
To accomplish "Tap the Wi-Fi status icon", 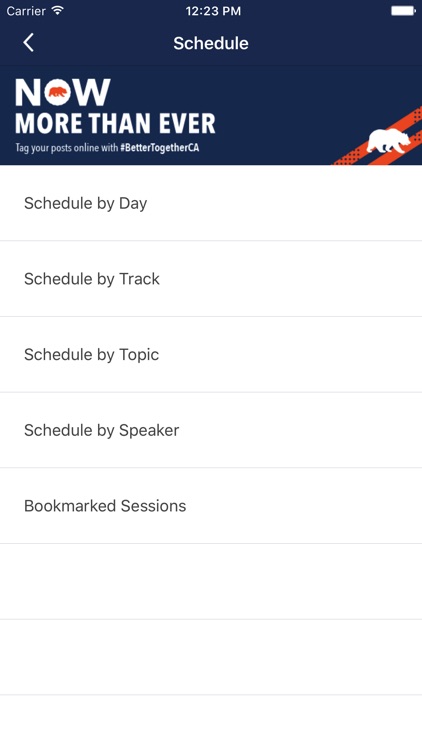I will pyautogui.click(x=58, y=10).
